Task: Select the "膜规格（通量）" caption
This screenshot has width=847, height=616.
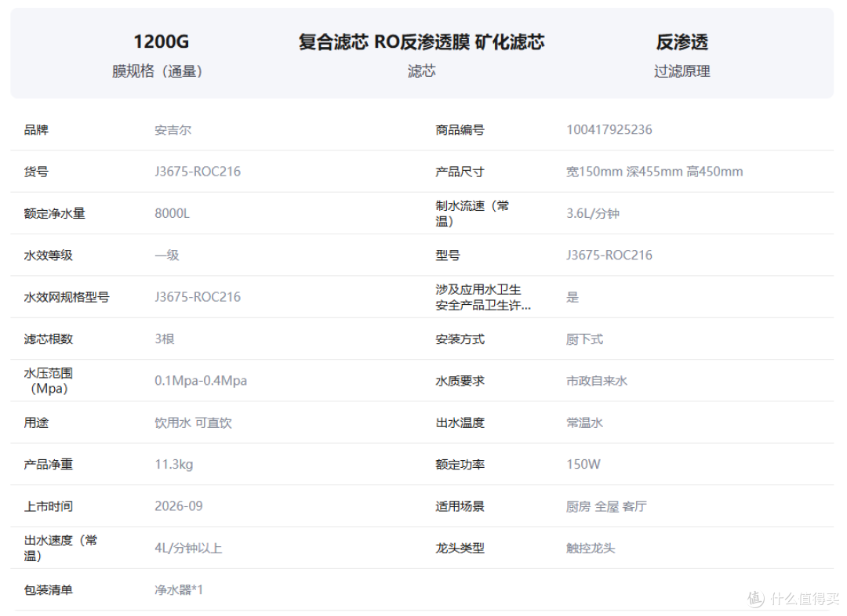Action: click(157, 71)
